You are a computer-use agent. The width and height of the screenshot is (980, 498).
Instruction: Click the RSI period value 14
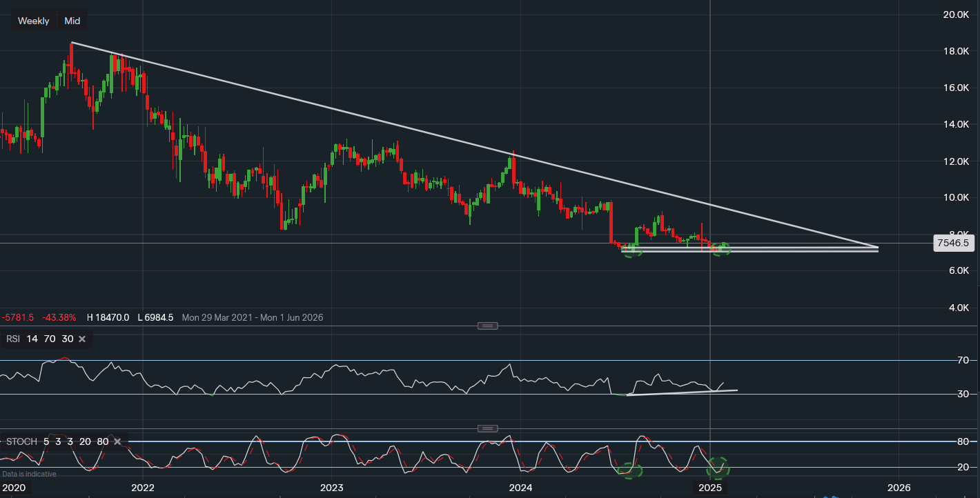[x=32, y=339]
